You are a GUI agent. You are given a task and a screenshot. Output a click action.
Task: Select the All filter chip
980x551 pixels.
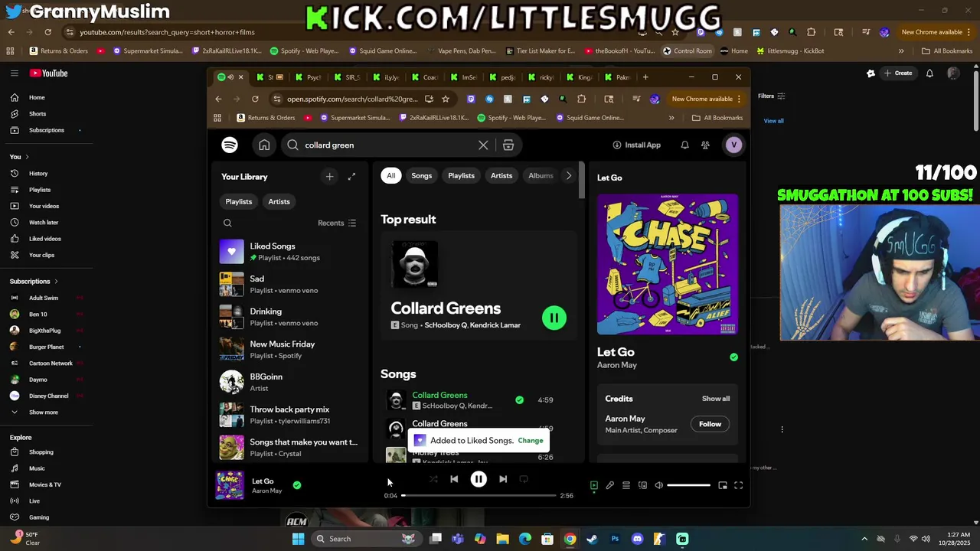pyautogui.click(x=390, y=175)
